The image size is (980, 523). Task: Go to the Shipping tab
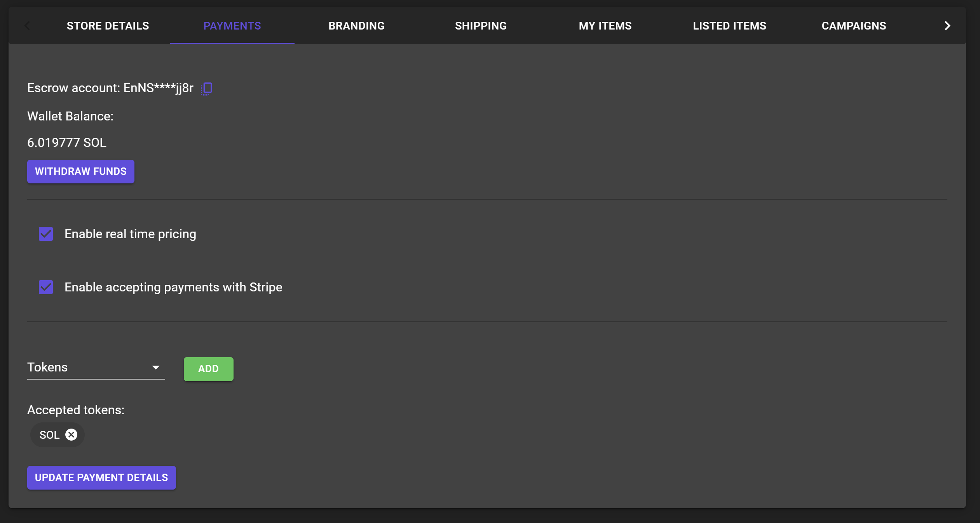[x=481, y=26]
